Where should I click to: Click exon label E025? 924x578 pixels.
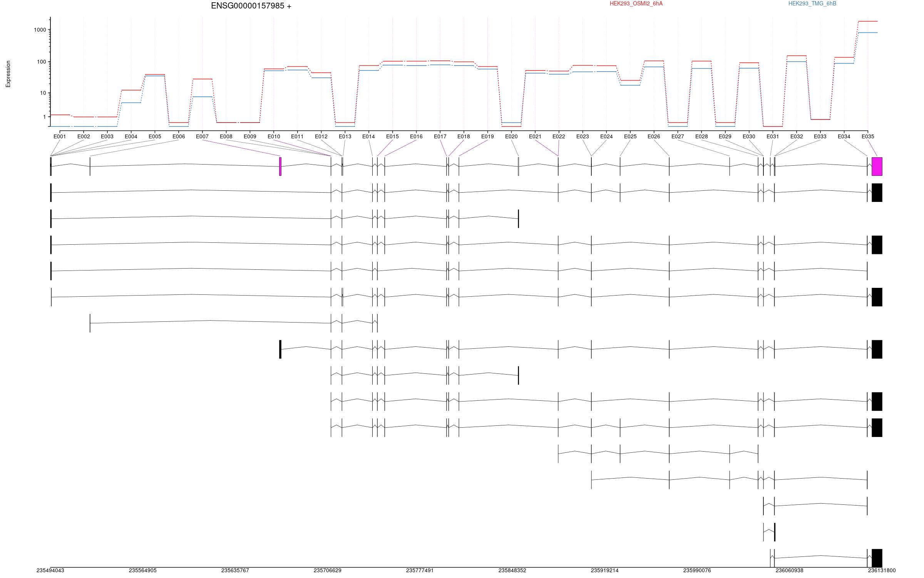(x=630, y=136)
